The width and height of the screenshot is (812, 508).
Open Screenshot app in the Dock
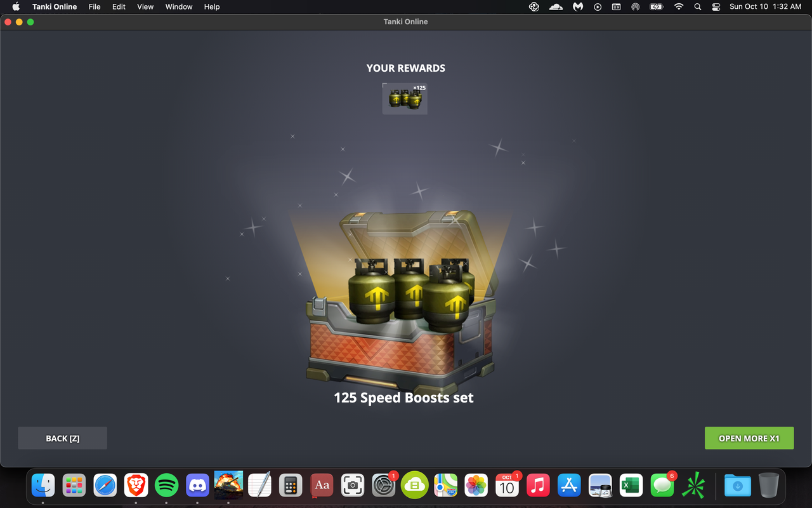tap(353, 486)
